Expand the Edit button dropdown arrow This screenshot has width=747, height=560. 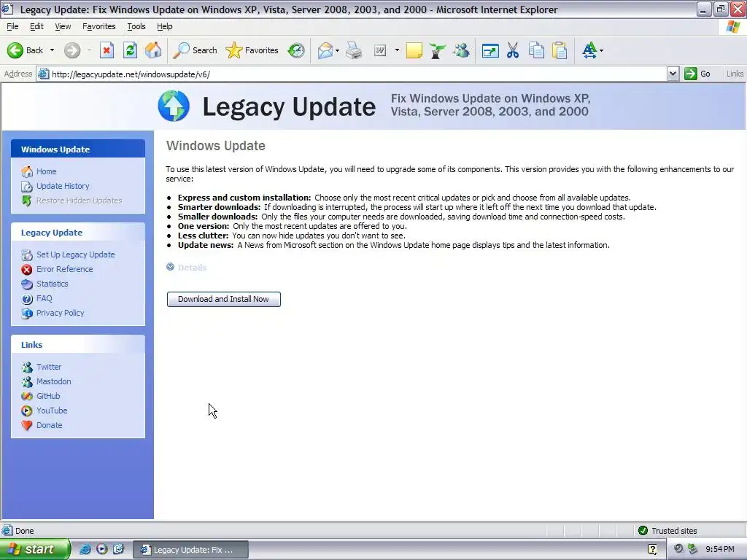point(397,50)
